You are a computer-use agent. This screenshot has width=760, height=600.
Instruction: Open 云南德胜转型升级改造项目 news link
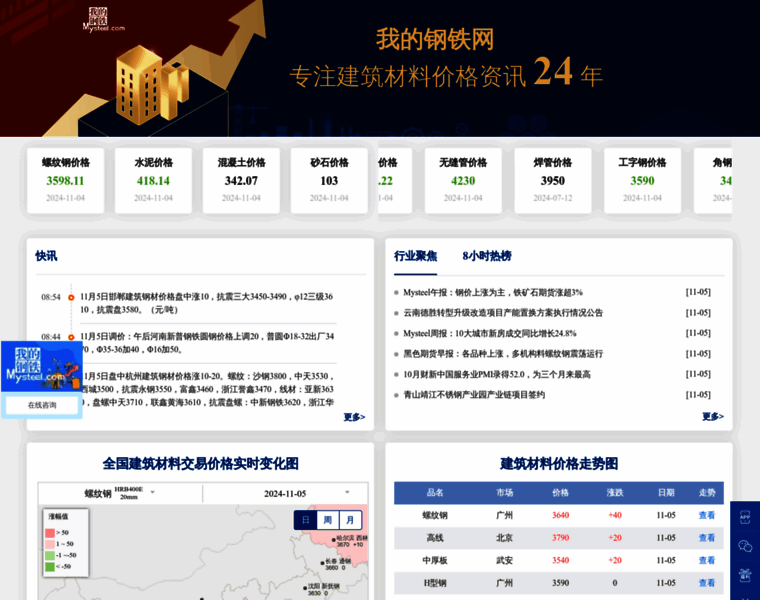503,313
